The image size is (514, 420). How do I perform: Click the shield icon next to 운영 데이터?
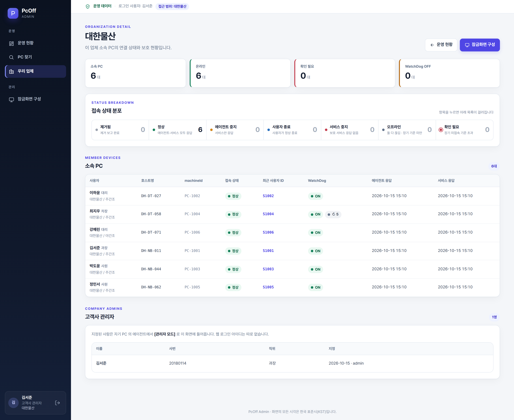point(88,7)
